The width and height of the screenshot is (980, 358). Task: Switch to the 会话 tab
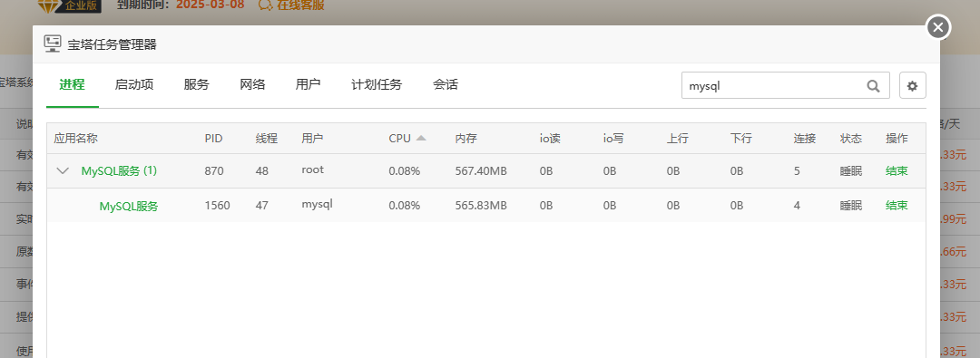[x=445, y=85]
